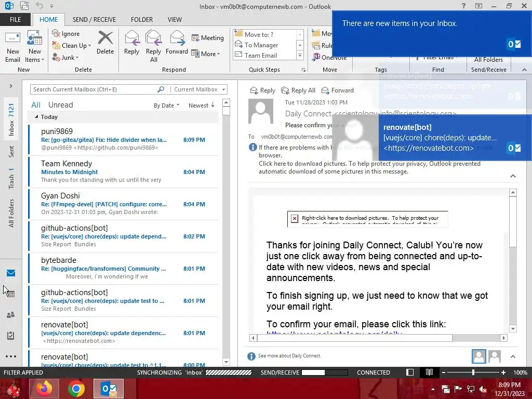The image size is (532, 399).
Task: Open the renovate[bot] new mail notification
Action: click(x=432, y=137)
